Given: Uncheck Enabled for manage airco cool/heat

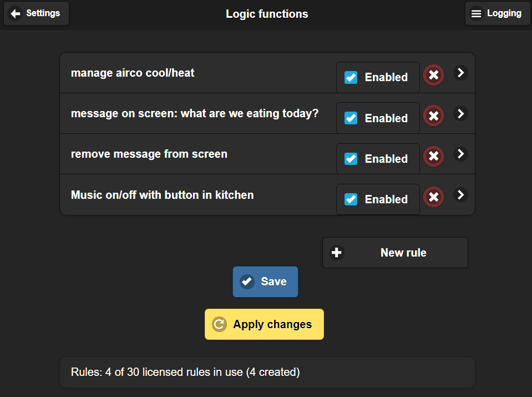Looking at the screenshot, I should 351,77.
